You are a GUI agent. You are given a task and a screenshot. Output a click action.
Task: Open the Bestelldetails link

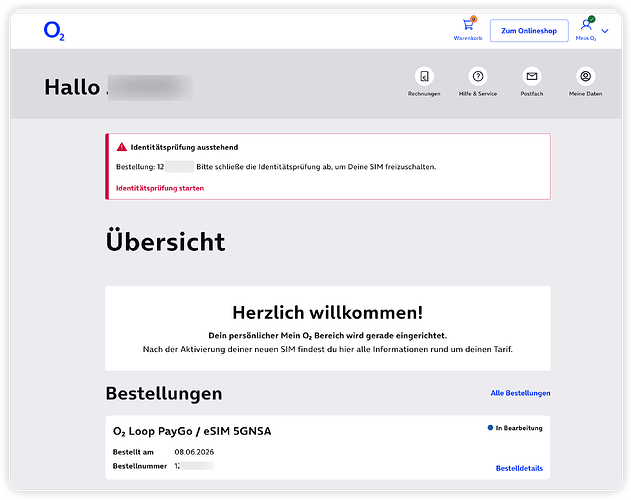tap(519, 468)
